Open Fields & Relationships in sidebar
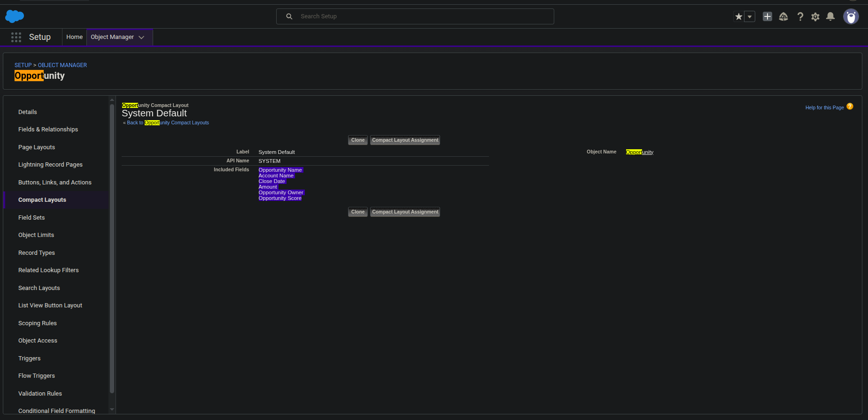Image resolution: width=868 pixels, height=420 pixels. coord(48,130)
